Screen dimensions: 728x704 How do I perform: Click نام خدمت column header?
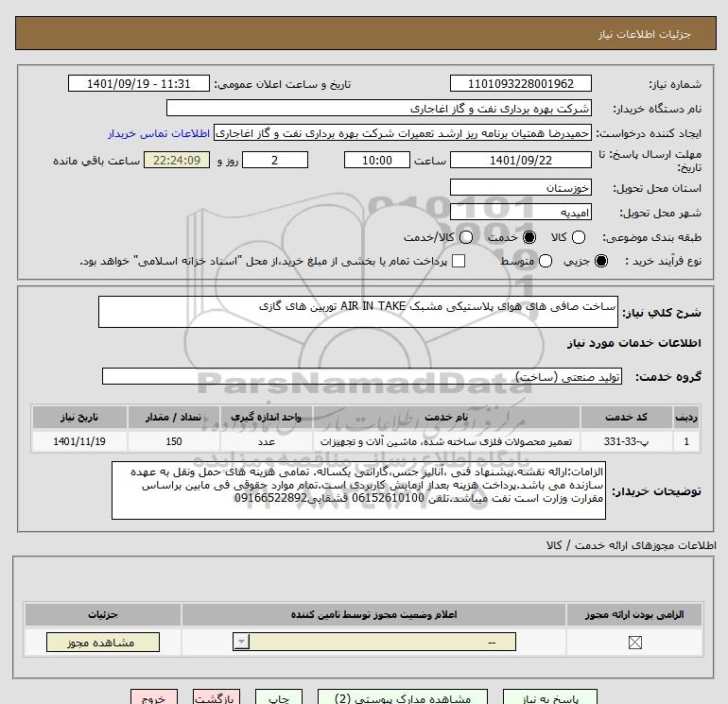click(x=446, y=417)
